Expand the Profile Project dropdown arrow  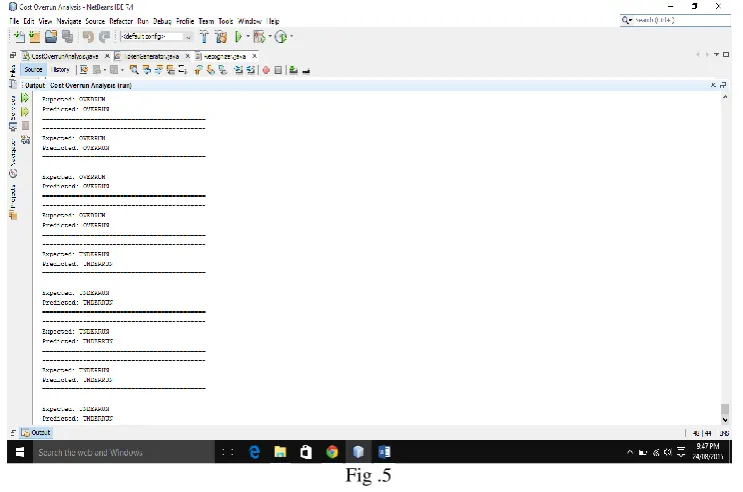(291, 36)
